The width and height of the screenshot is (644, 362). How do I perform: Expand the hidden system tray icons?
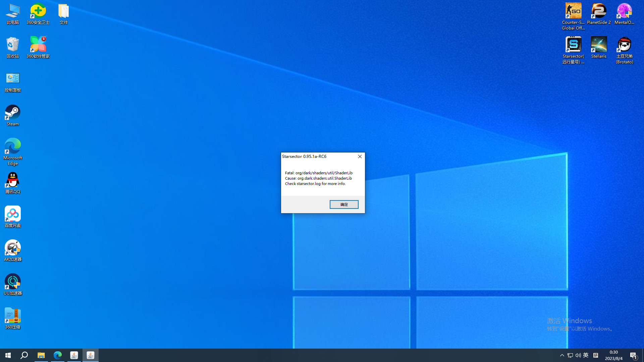[562, 355]
